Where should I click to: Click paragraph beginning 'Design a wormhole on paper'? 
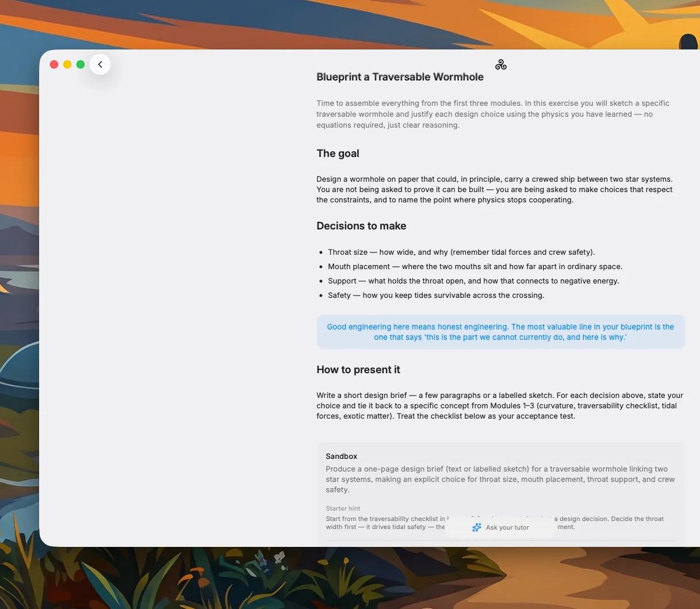click(495, 189)
